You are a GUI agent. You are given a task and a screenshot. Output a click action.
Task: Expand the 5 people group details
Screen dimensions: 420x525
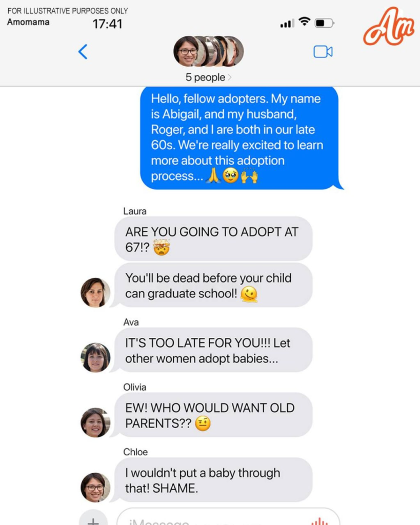coord(208,77)
